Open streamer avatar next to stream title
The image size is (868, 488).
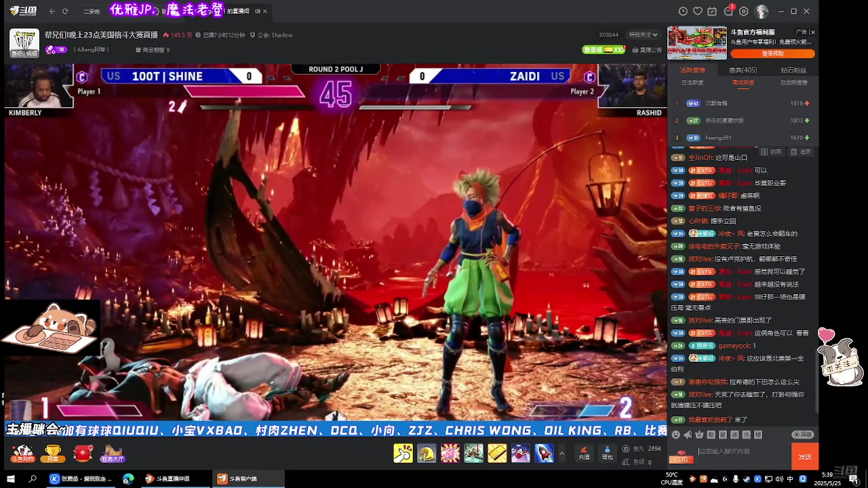24,43
